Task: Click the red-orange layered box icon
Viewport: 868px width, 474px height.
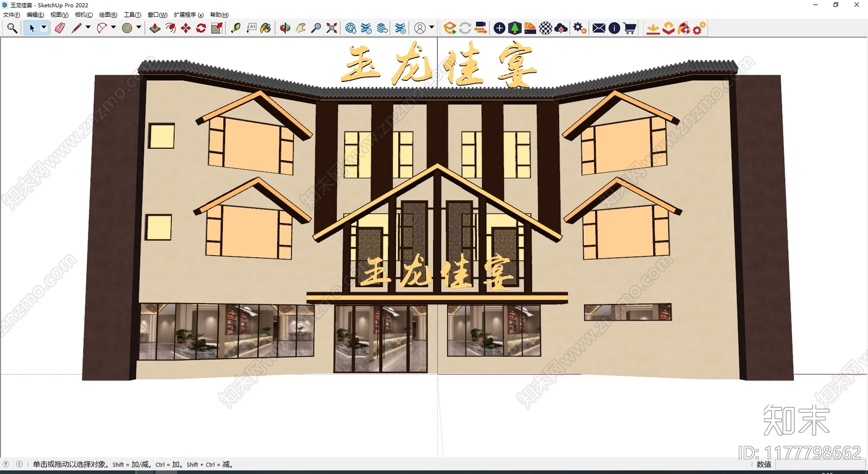Action: (x=668, y=28)
